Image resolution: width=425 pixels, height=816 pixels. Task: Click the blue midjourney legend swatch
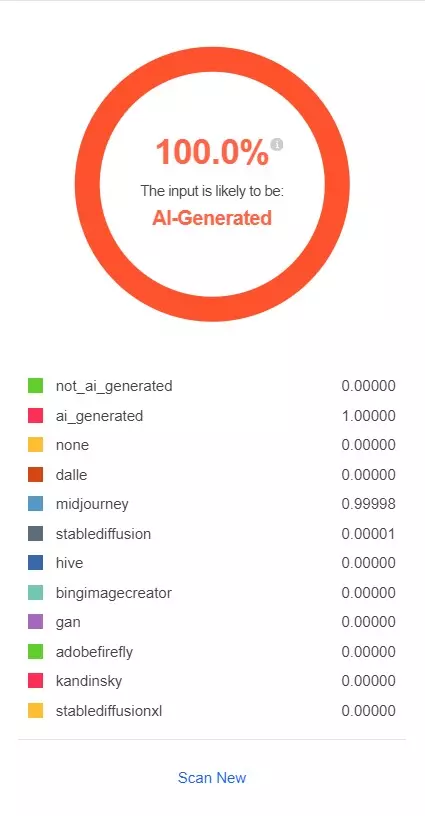click(35, 504)
